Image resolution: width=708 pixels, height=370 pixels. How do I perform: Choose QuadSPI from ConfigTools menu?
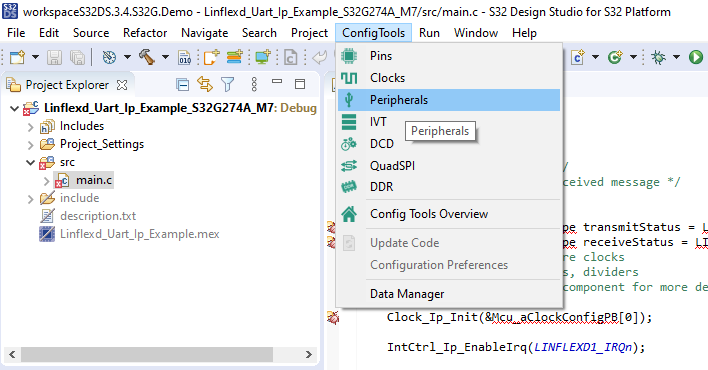coord(449,166)
